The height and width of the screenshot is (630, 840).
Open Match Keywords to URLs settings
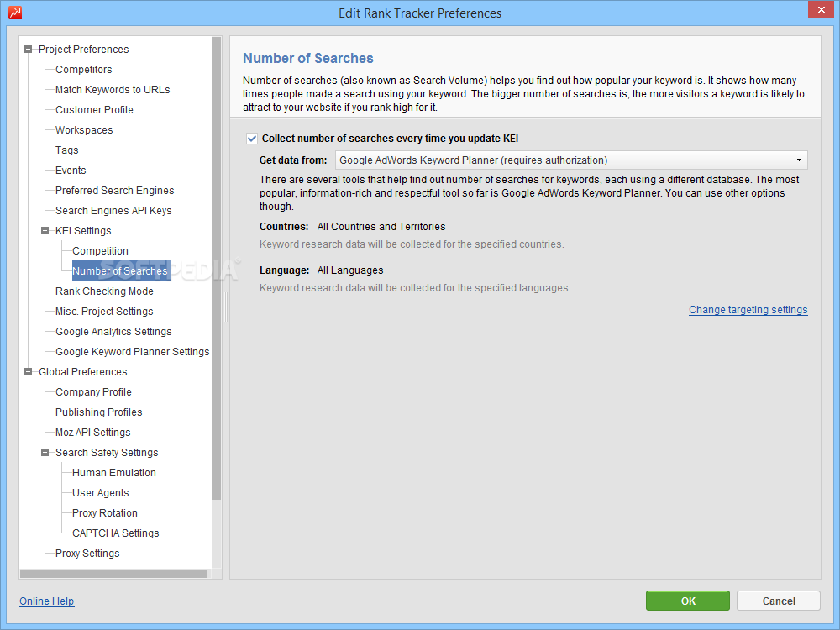[x=113, y=90]
